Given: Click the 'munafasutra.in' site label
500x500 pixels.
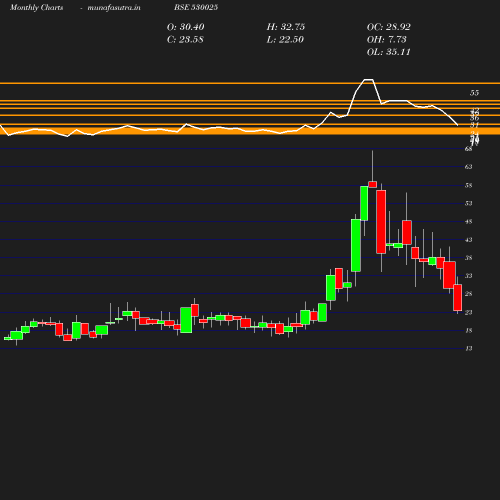Looking at the screenshot, I should [x=114, y=8].
